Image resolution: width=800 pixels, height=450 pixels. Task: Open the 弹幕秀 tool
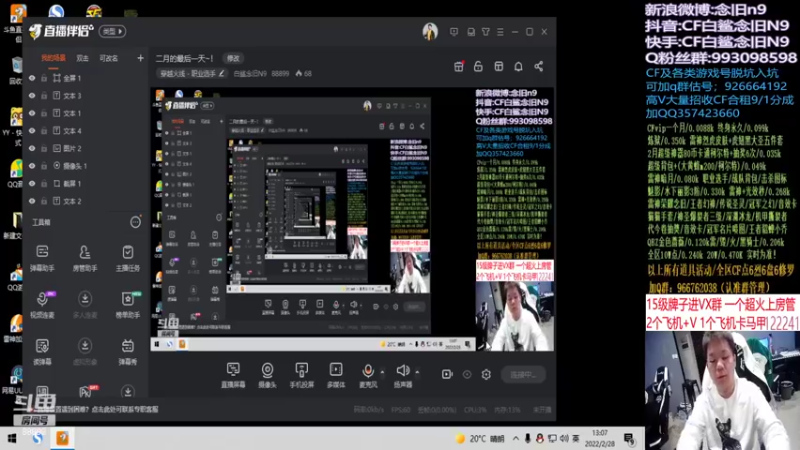[128, 351]
